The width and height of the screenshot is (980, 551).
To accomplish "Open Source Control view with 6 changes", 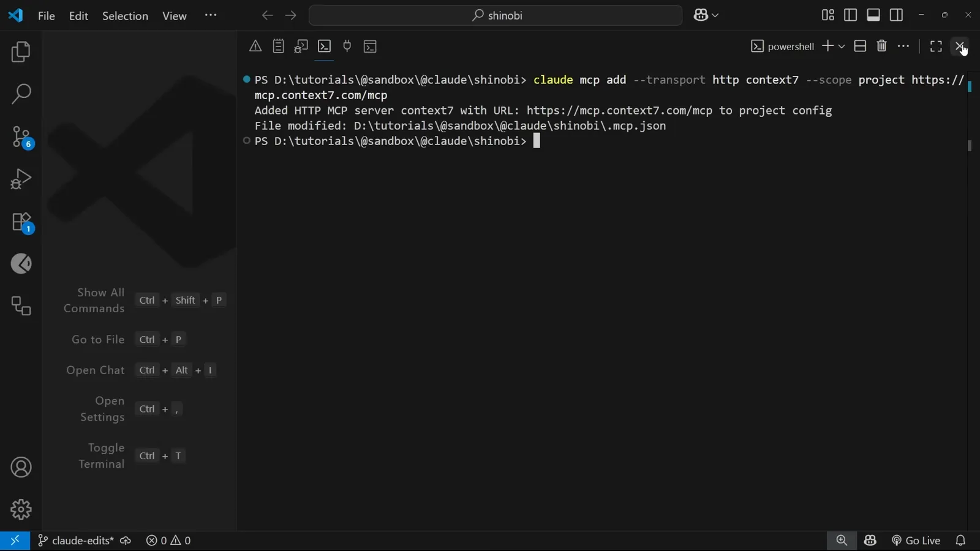I will (x=22, y=137).
